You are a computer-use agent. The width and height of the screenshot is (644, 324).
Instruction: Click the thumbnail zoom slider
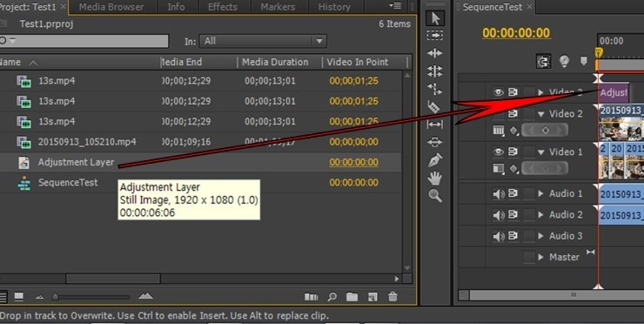[x=91, y=297]
